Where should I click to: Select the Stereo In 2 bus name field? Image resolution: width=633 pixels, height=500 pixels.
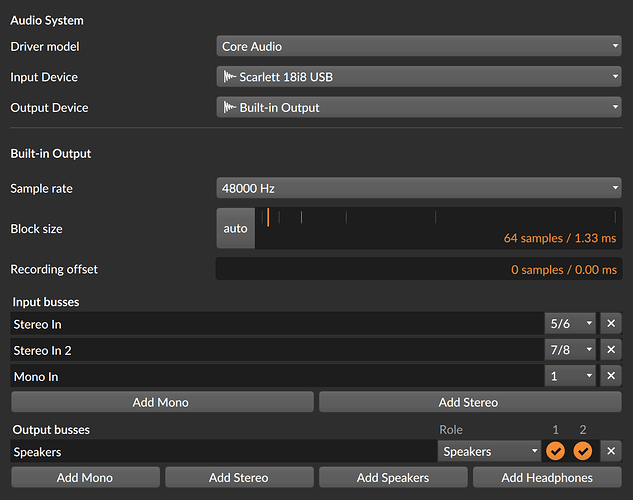(277, 350)
